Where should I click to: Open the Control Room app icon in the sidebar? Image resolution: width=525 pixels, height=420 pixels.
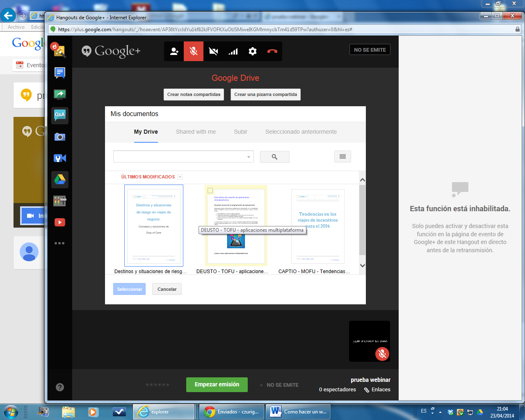(x=60, y=158)
